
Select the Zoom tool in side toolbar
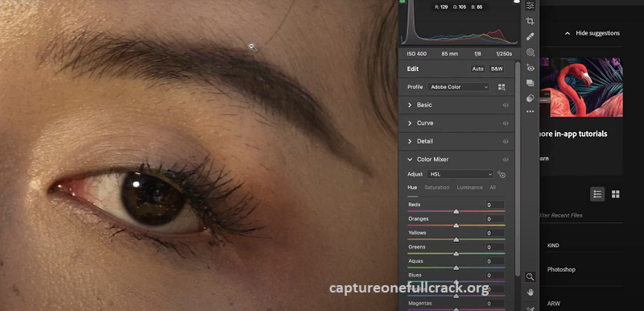click(x=530, y=276)
